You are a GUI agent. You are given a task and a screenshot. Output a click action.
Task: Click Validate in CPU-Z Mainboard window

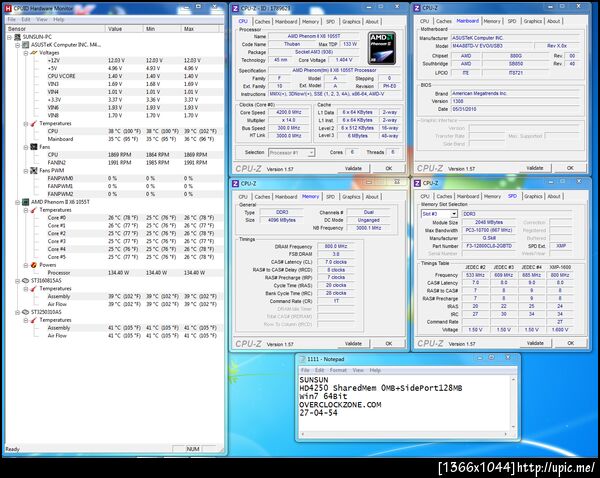pyautogui.click(x=535, y=168)
